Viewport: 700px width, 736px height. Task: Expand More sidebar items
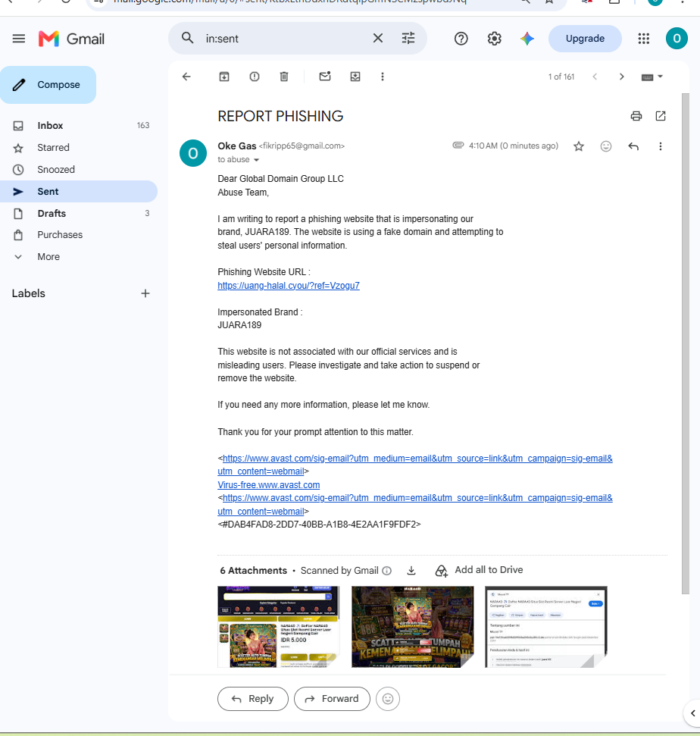pos(79,257)
